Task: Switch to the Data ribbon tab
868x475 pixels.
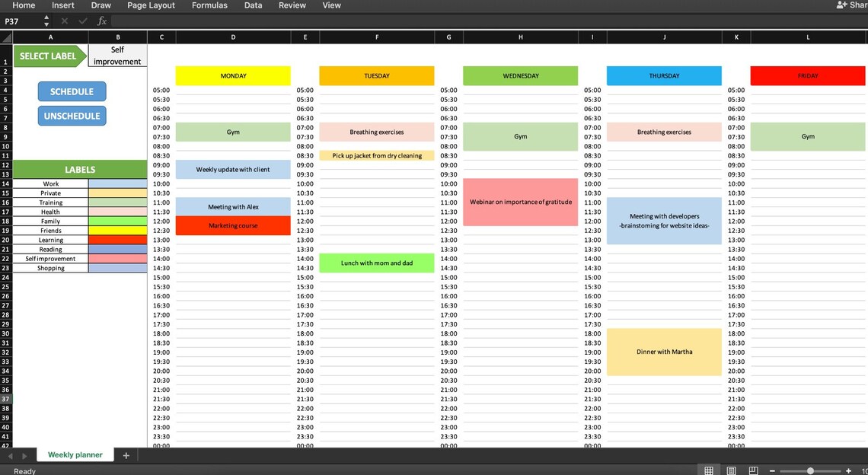Action: [253, 5]
